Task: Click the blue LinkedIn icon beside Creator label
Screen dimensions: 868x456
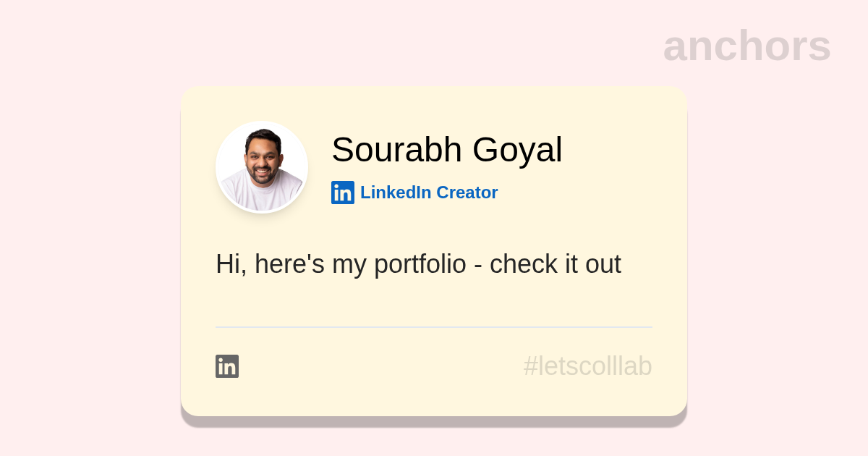Action: (343, 193)
